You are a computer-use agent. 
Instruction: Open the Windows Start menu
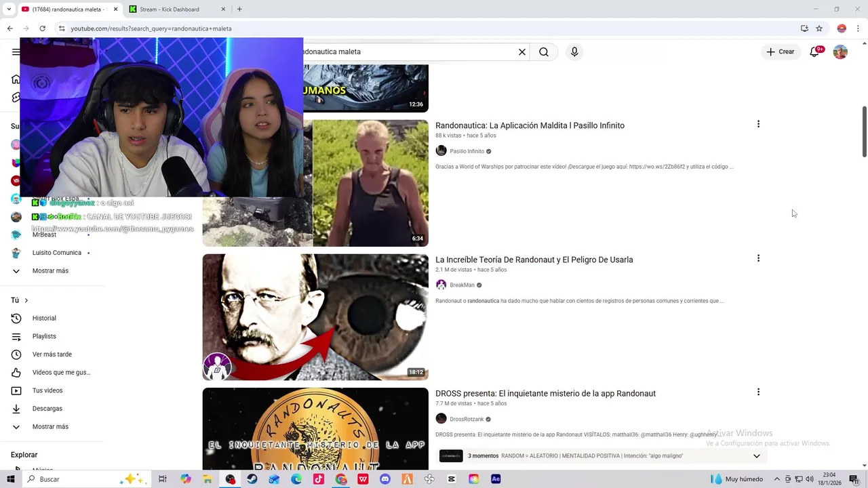(x=11, y=479)
